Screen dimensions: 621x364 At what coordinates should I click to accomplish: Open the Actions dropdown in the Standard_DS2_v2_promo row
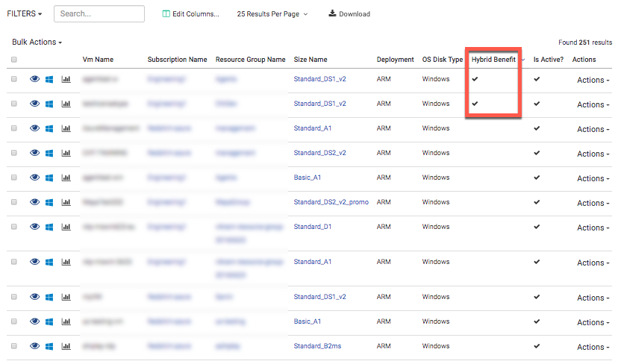click(x=593, y=203)
